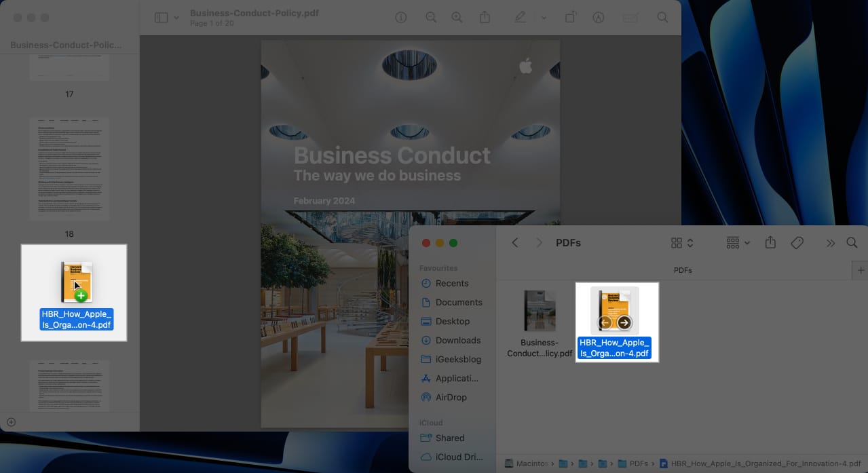Click the add page button in Preview sidebar
The image size is (868, 473).
click(x=11, y=422)
